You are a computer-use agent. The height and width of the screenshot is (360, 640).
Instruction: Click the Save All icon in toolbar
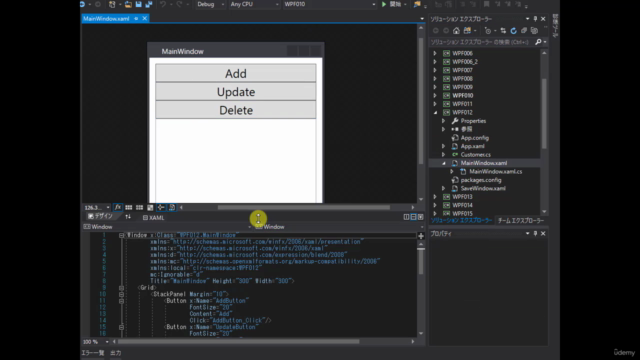point(149,4)
